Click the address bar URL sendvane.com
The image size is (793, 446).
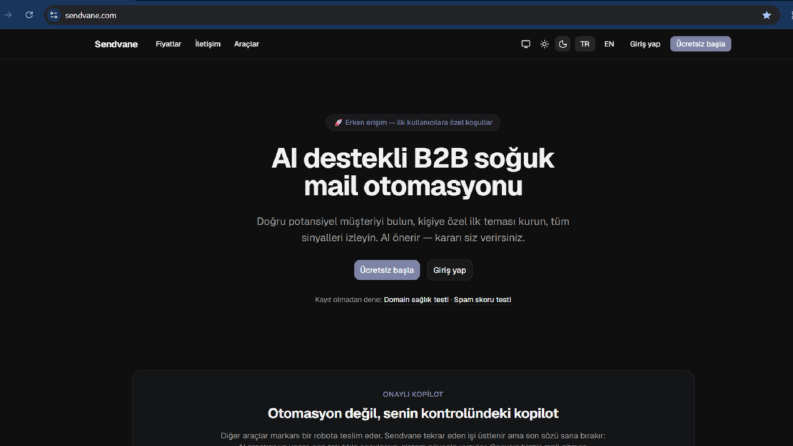click(91, 15)
